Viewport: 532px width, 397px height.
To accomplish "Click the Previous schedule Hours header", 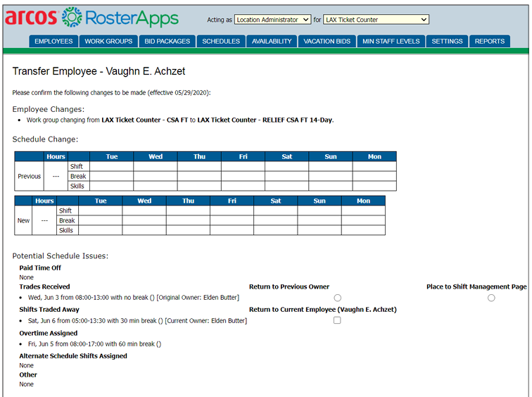I will pyautogui.click(x=56, y=157).
